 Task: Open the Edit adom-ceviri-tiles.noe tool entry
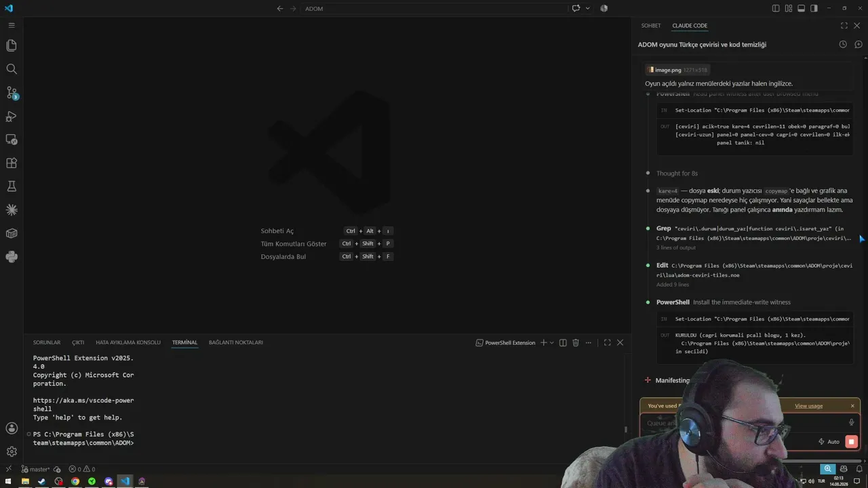tap(754, 270)
